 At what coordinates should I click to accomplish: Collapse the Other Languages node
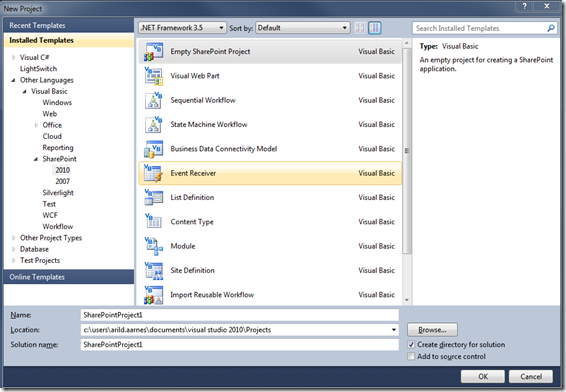pos(14,80)
